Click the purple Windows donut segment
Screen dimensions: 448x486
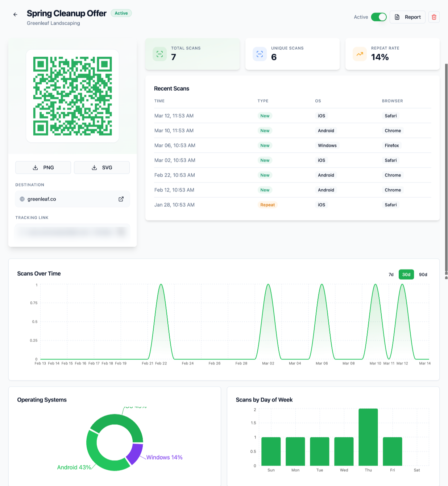pos(135,453)
